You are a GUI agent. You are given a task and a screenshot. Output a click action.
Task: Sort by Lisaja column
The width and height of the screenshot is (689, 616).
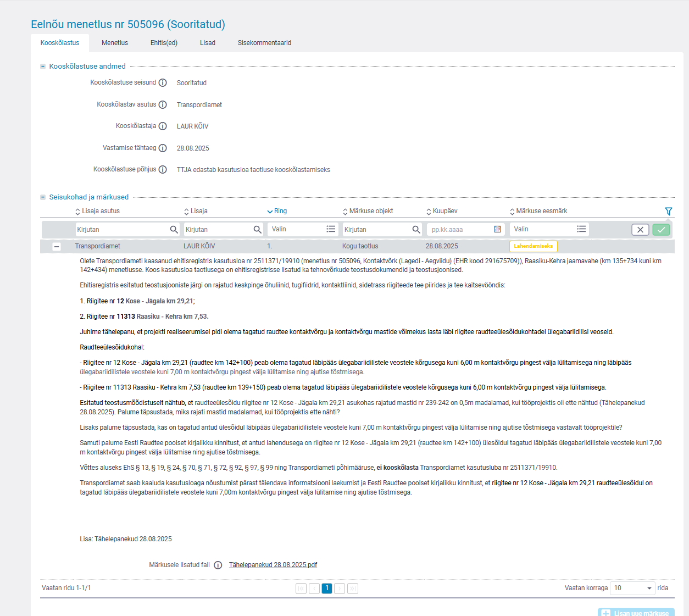[196, 212]
